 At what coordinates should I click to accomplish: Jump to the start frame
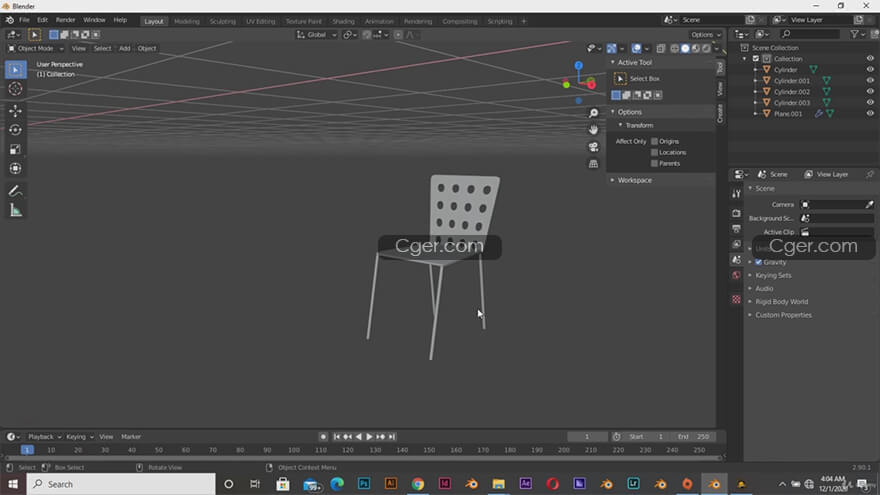point(337,437)
